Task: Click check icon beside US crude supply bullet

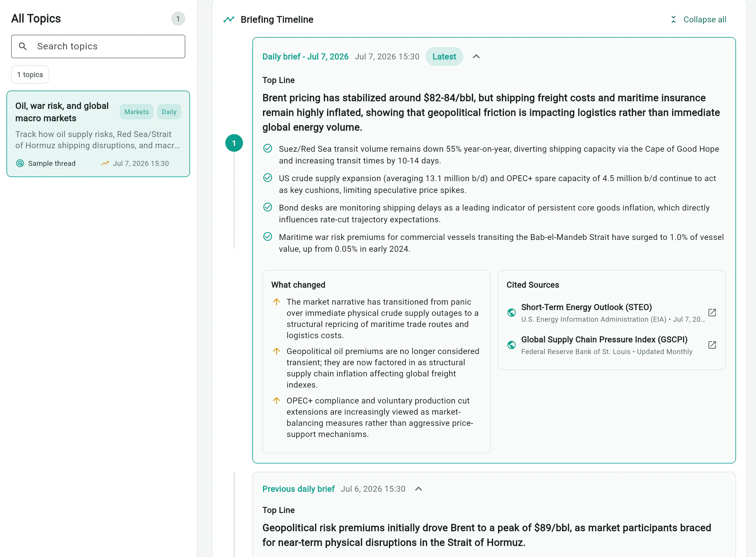Action: pyautogui.click(x=268, y=178)
